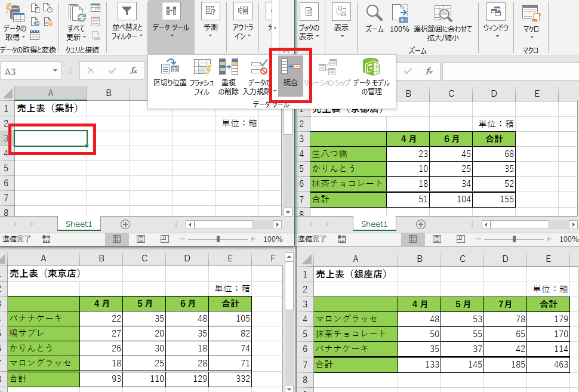Click the 統合 (Consolidate) icon
Image resolution: width=579 pixels, height=392 pixels.
(290, 76)
